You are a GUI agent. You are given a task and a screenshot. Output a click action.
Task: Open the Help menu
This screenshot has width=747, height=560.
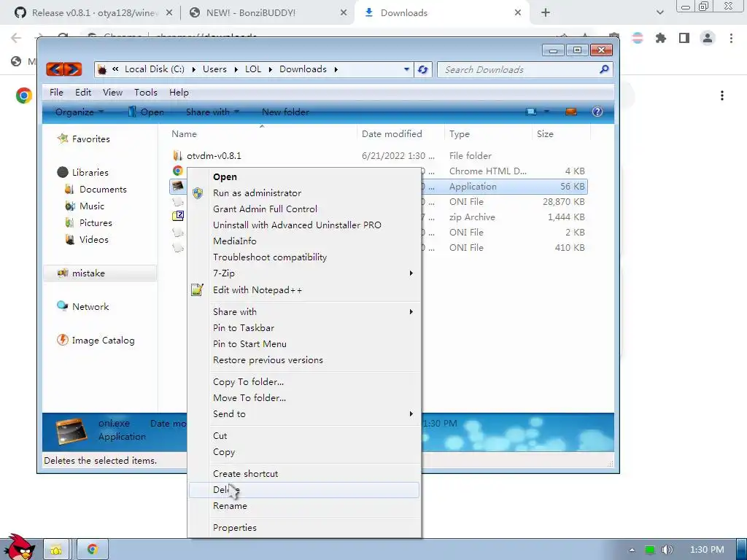179,93
